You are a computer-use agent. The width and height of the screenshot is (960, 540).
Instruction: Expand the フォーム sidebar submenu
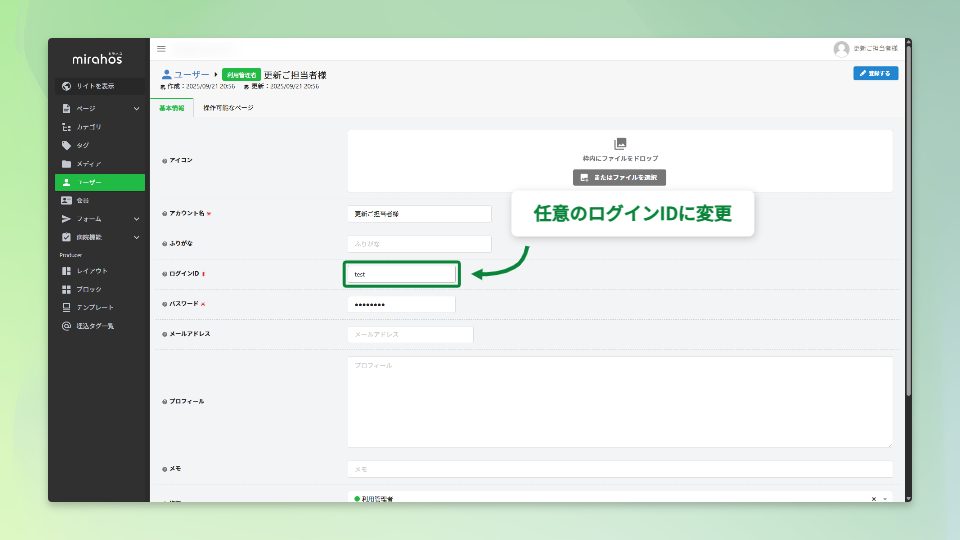tap(137, 219)
